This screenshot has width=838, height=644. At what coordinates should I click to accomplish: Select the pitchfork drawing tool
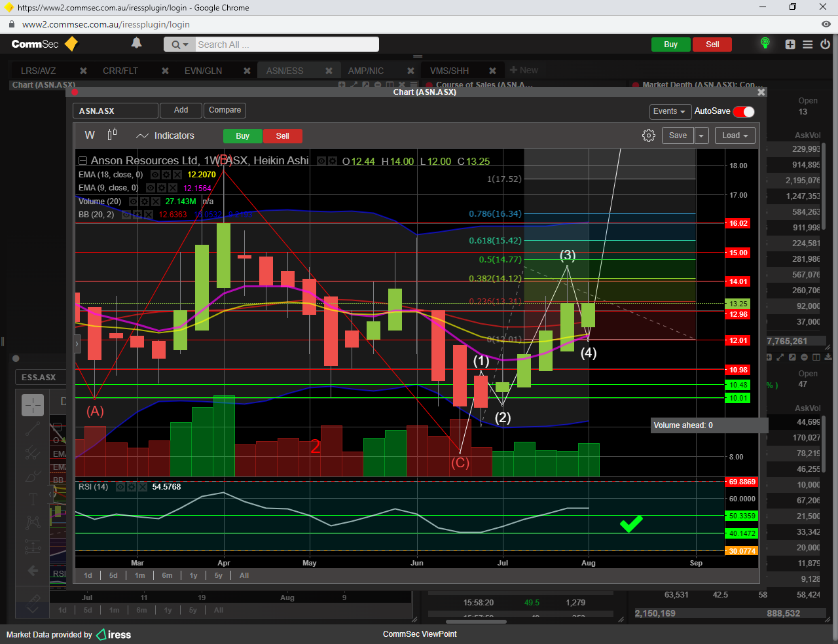(x=33, y=452)
